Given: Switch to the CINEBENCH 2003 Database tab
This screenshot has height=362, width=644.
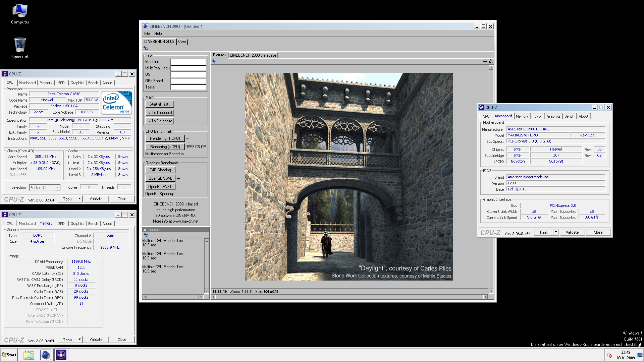Looking at the screenshot, I should 253,55.
